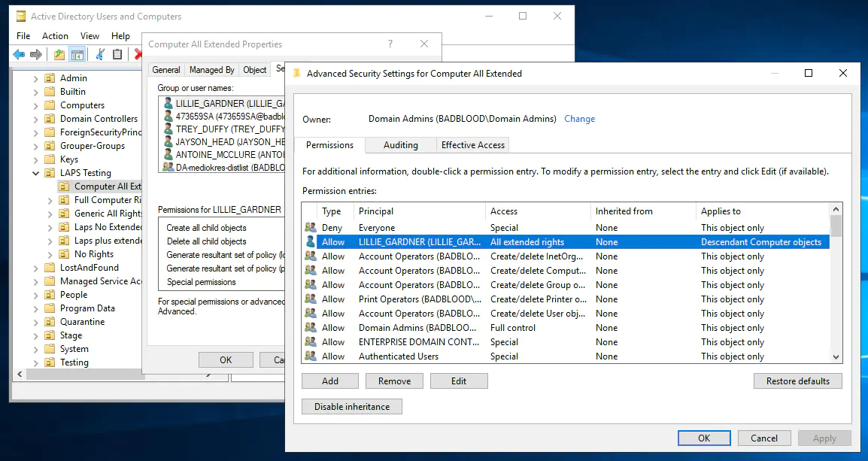This screenshot has height=461, width=868.
Task: Expand the Full Computer Ri tree node
Action: coord(50,200)
